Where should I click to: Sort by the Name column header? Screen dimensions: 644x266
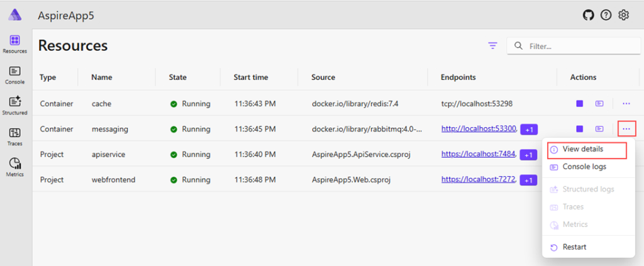coord(102,77)
